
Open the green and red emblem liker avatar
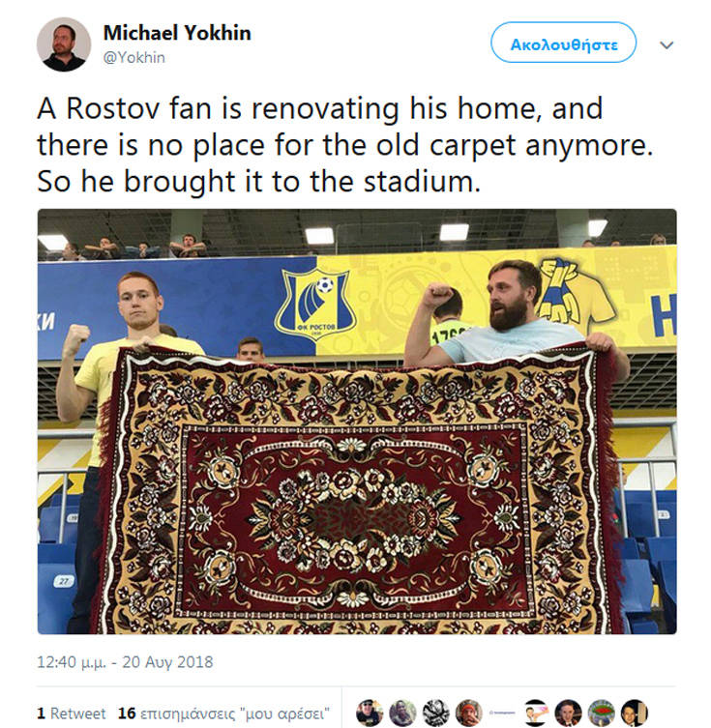click(602, 713)
